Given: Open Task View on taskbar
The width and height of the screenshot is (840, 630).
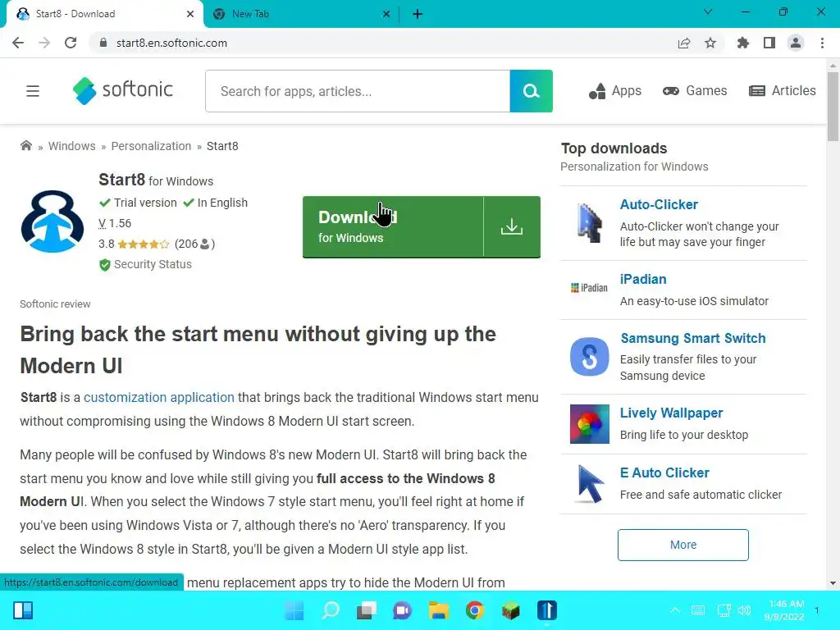Looking at the screenshot, I should (367, 610).
